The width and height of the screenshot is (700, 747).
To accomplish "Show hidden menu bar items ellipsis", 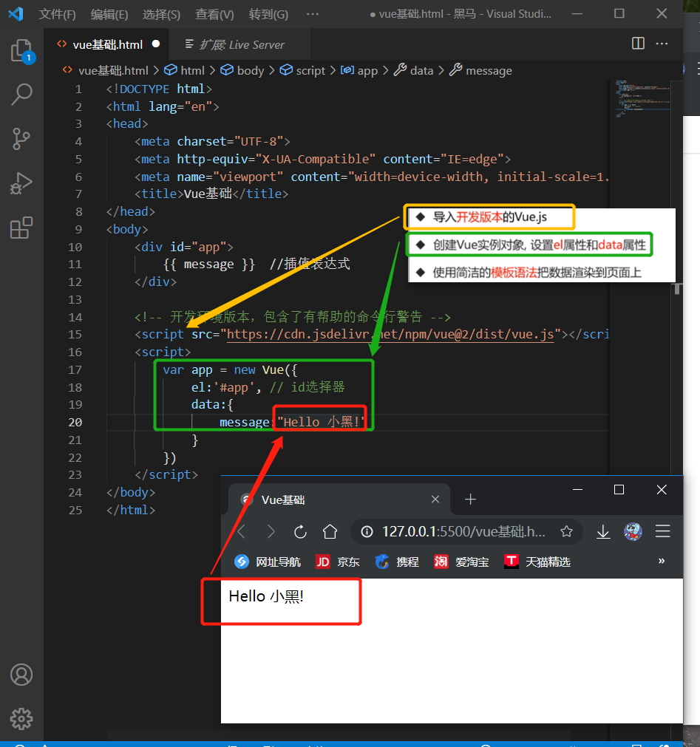I will pos(313,14).
